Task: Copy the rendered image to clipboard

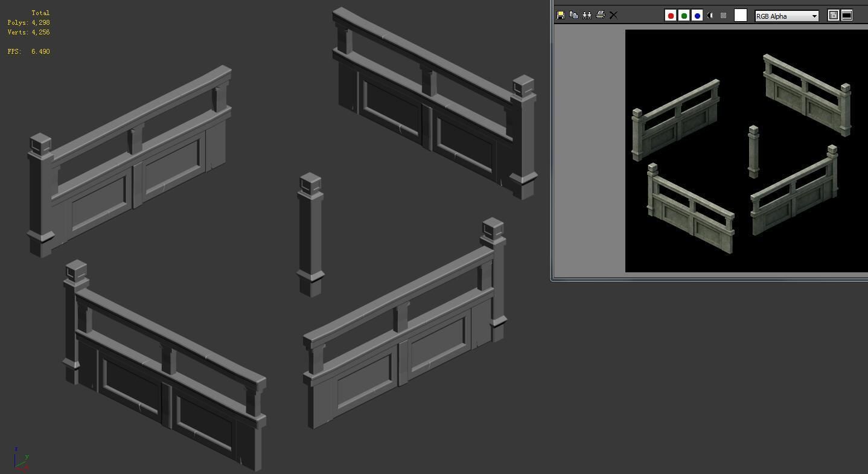Action: coord(574,15)
